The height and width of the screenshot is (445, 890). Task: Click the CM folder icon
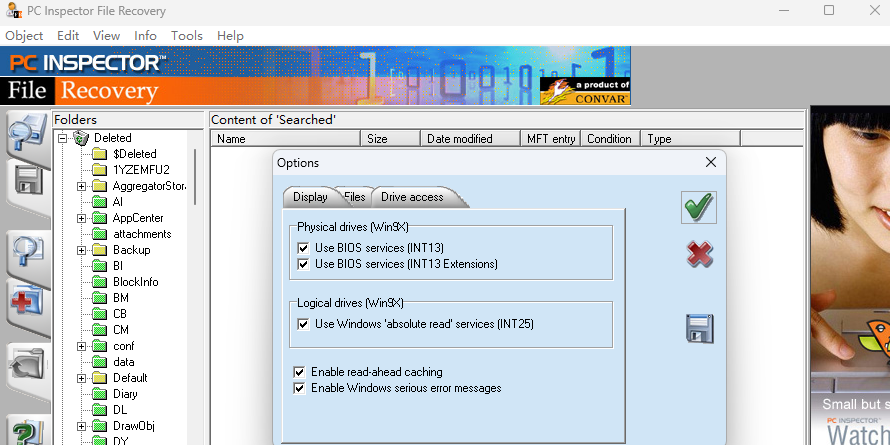click(99, 330)
